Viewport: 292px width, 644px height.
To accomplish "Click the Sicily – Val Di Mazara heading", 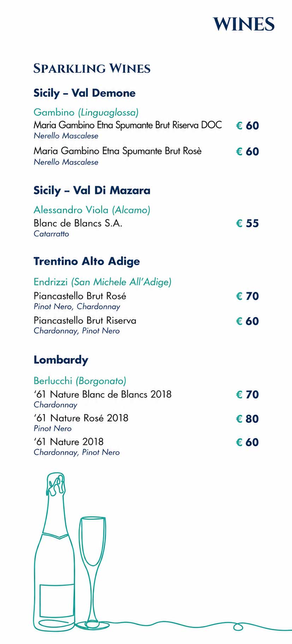I will pos(92,190).
